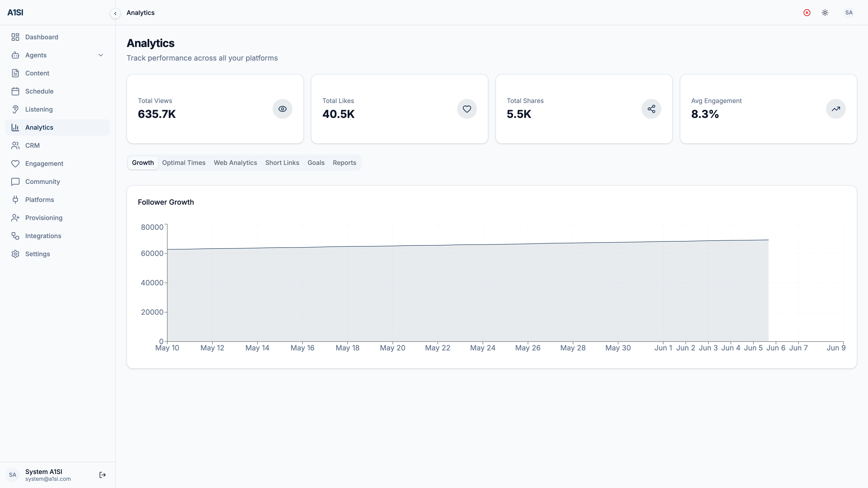Click the Schedule calendar icon
Image resolution: width=868 pixels, height=488 pixels.
click(x=15, y=91)
